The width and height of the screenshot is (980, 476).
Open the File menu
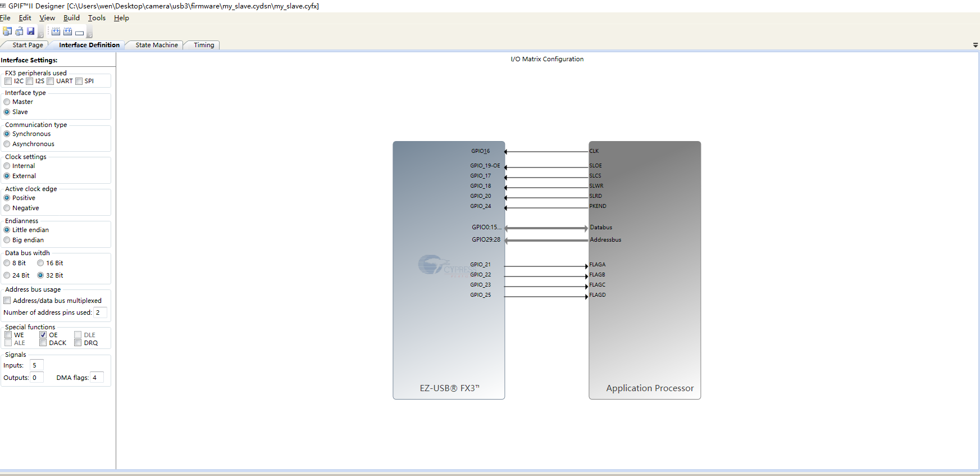(5, 18)
